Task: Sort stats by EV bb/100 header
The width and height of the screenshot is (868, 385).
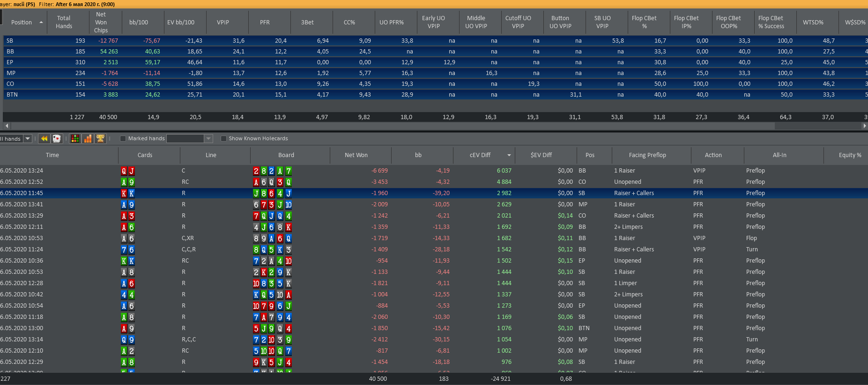Action: pos(181,22)
